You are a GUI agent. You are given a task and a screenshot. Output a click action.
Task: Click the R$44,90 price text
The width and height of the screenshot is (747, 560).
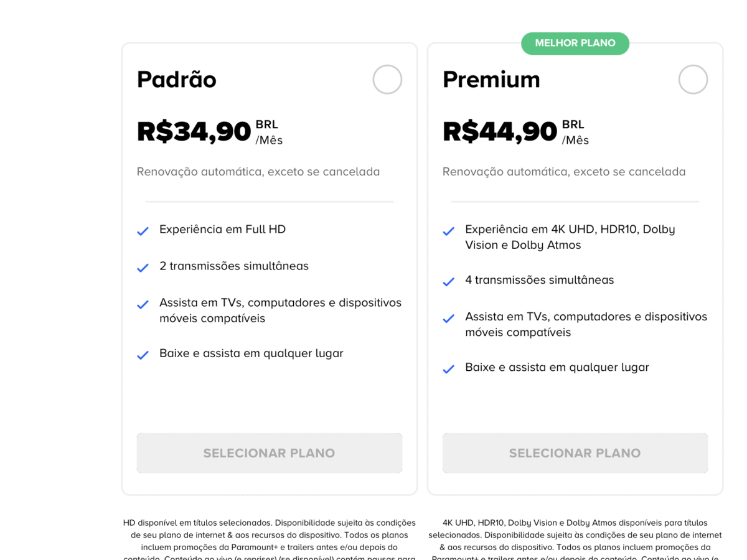pyautogui.click(x=499, y=131)
